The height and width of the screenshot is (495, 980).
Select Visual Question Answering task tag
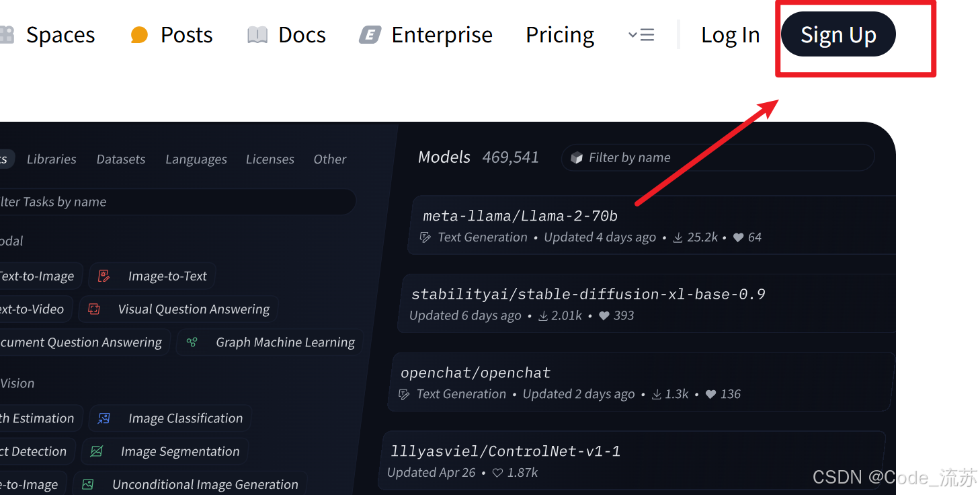[178, 309]
